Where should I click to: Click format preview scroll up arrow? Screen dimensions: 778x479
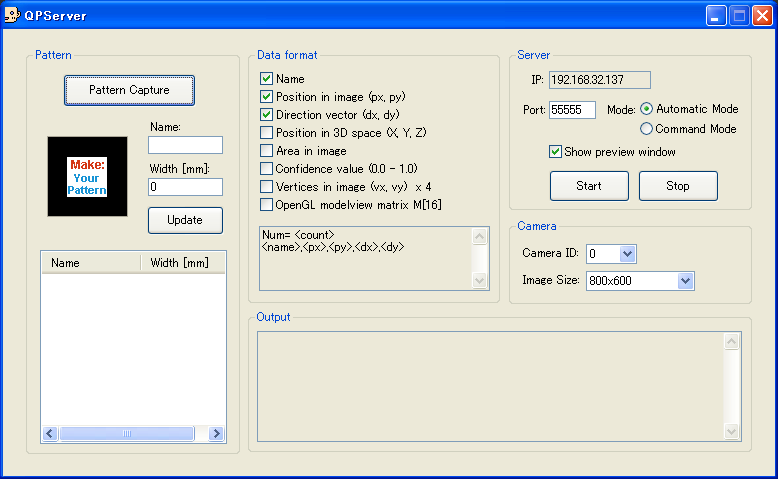coord(479,237)
